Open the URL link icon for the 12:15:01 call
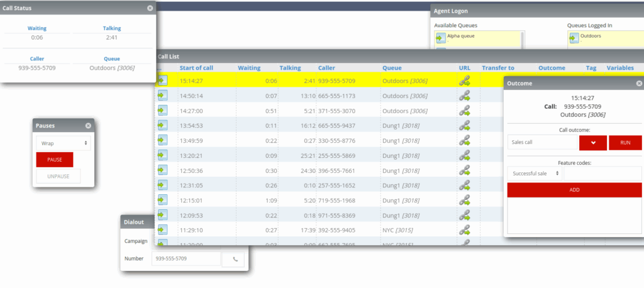Image resolution: width=644 pixels, height=288 pixels. 465,200
